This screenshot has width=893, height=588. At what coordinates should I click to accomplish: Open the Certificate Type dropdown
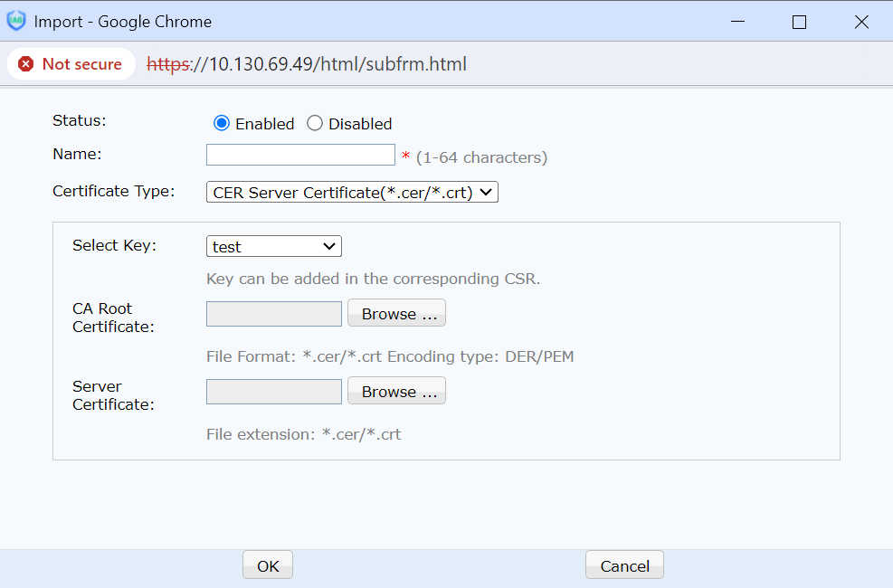coord(352,192)
